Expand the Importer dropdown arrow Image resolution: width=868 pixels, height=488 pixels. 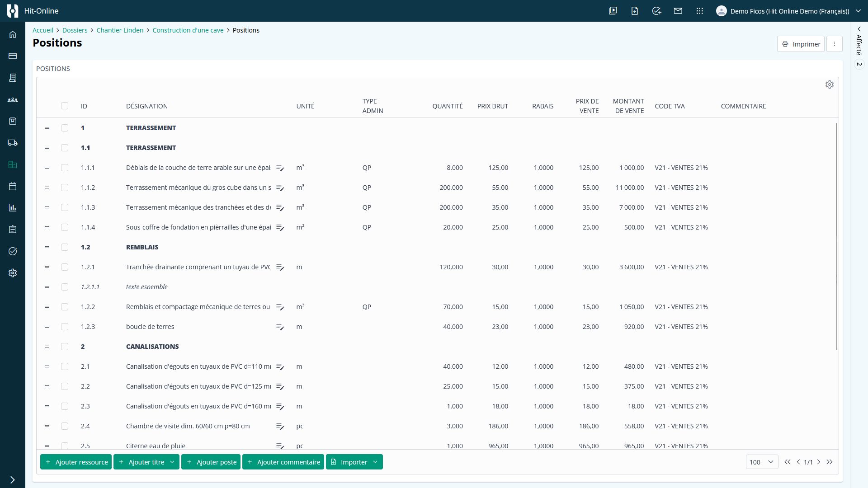(x=375, y=462)
